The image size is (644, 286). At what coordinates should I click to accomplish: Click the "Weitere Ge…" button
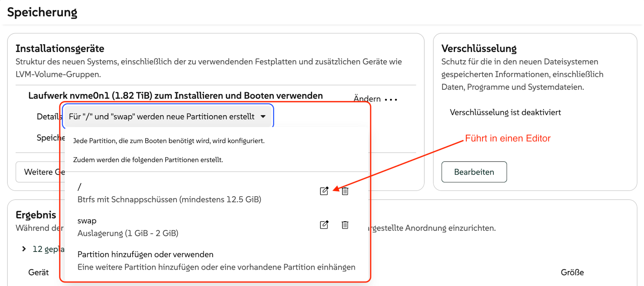coord(40,172)
